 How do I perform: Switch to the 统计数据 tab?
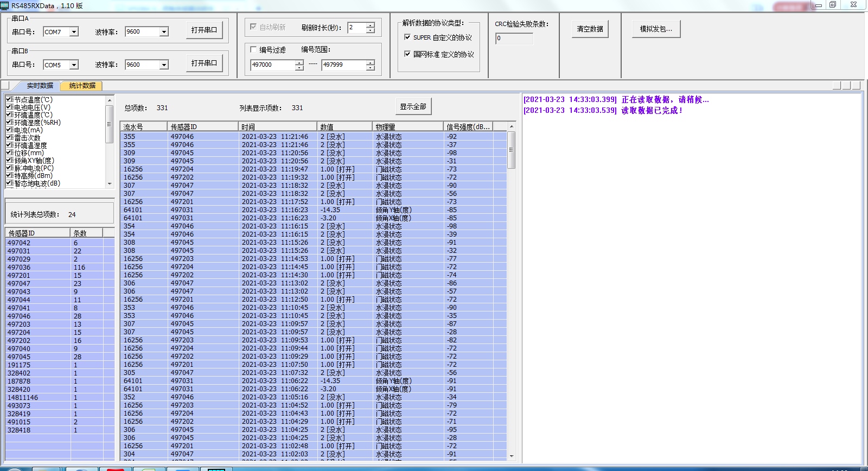[x=82, y=86]
